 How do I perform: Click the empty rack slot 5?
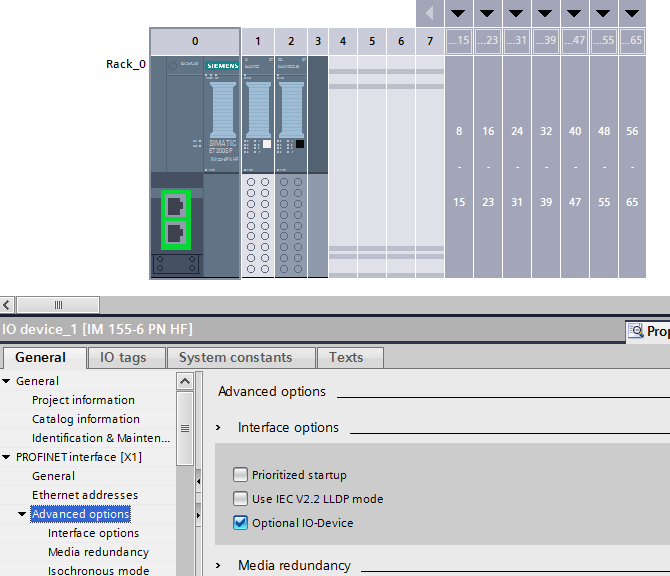pyautogui.click(x=372, y=167)
